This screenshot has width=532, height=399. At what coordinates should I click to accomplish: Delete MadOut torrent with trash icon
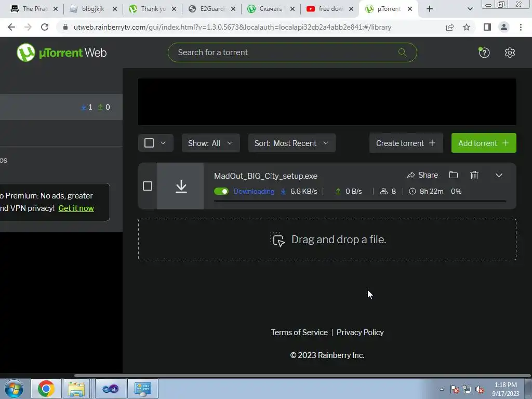pyautogui.click(x=474, y=175)
